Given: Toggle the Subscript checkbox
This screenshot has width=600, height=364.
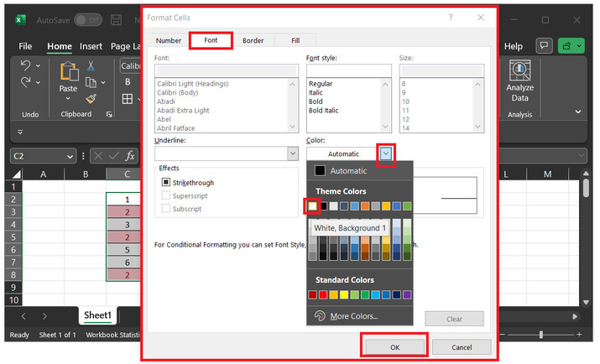Looking at the screenshot, I should pos(165,208).
